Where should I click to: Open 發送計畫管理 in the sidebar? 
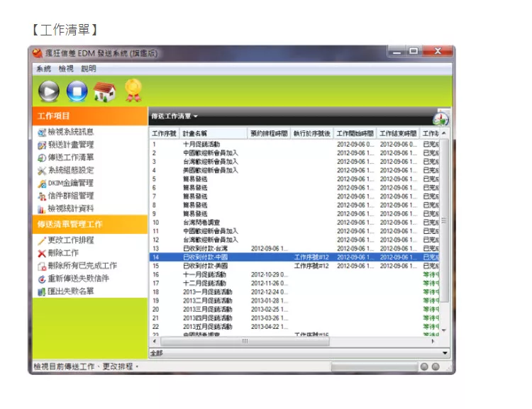click(x=70, y=145)
